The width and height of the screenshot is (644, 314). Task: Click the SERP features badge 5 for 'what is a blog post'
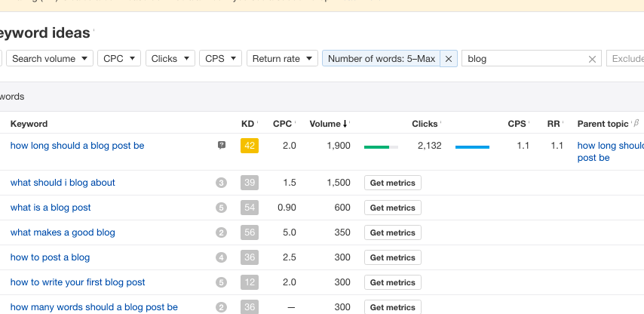[221, 208]
